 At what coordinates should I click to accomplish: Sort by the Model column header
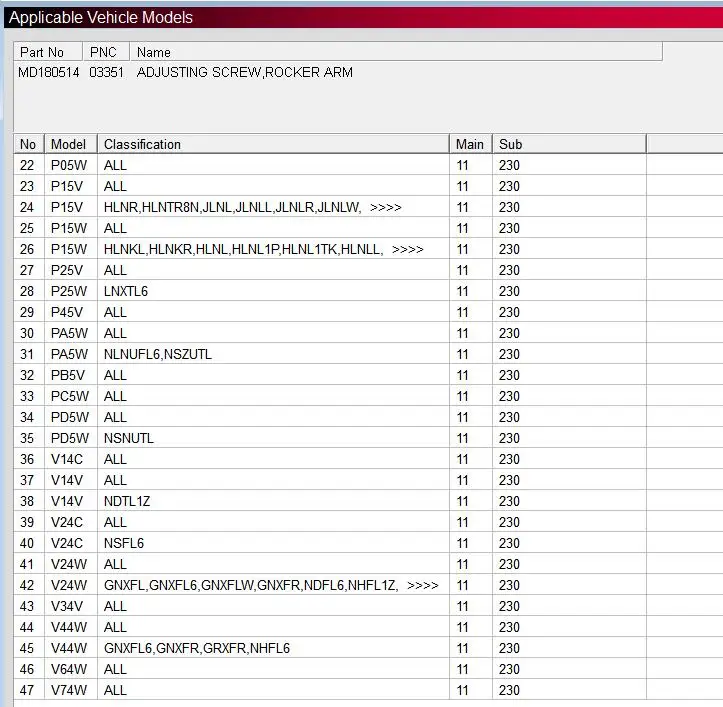71,144
